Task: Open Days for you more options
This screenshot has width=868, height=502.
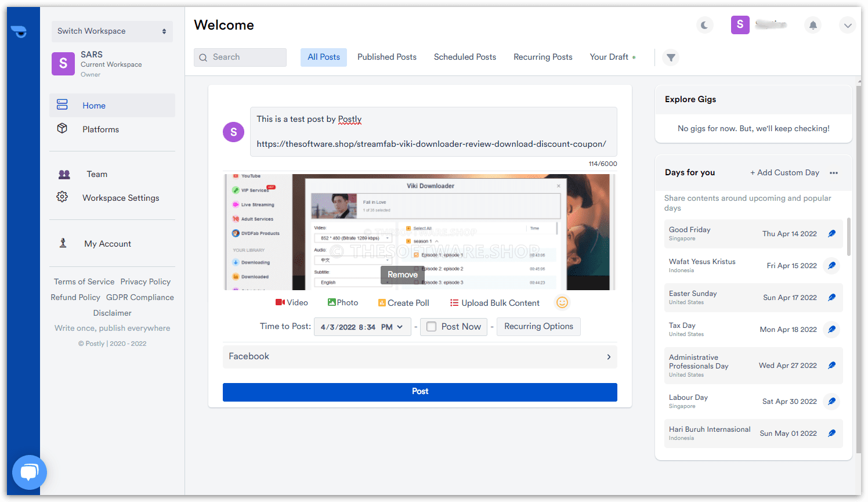Action: click(x=834, y=173)
